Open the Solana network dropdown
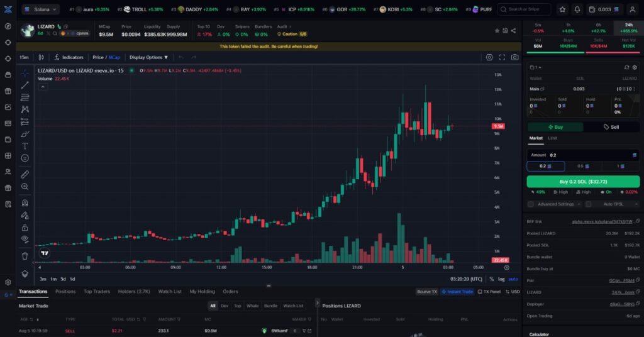The image size is (644, 337). [x=41, y=9]
